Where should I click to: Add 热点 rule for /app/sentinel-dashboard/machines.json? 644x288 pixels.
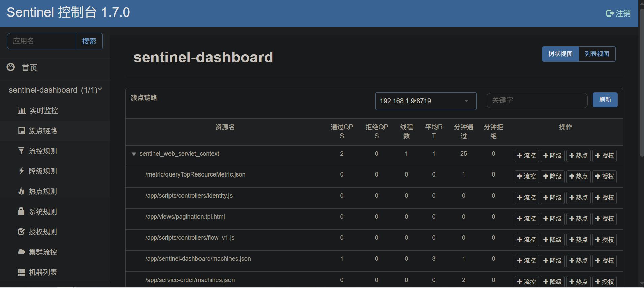coord(578,261)
